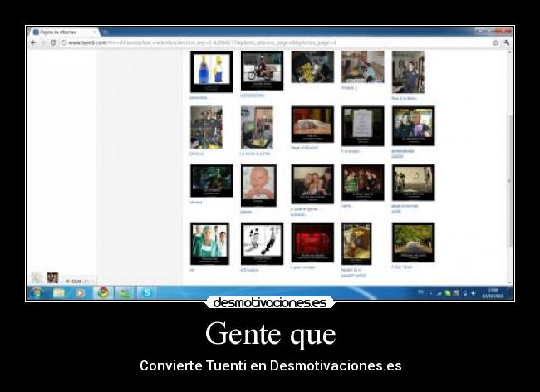
Task: Bookmark the page with the star icon
Action: click(496, 42)
